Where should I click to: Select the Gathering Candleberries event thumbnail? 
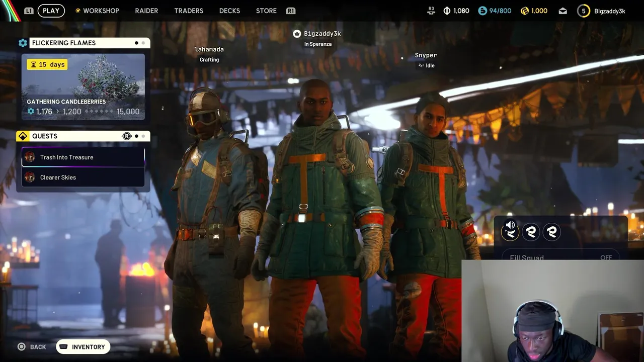point(83,87)
